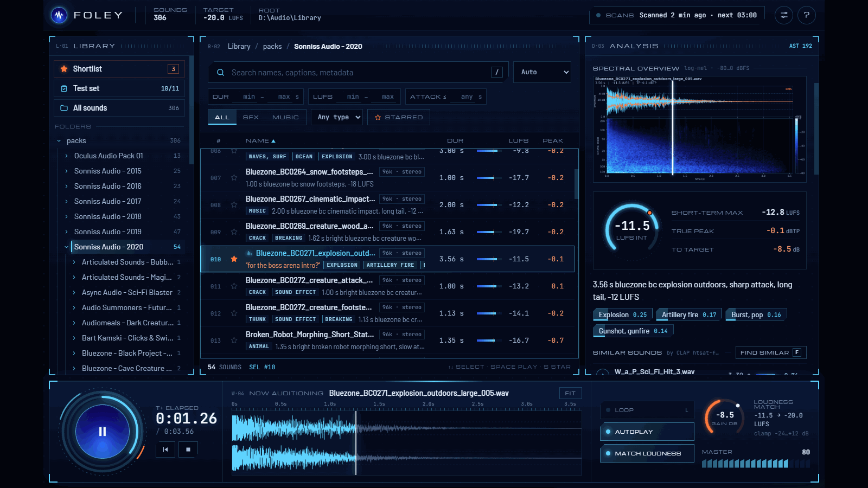This screenshot has width=868, height=488.
Task: Adjust the Master volume meter
Action: coord(756,464)
